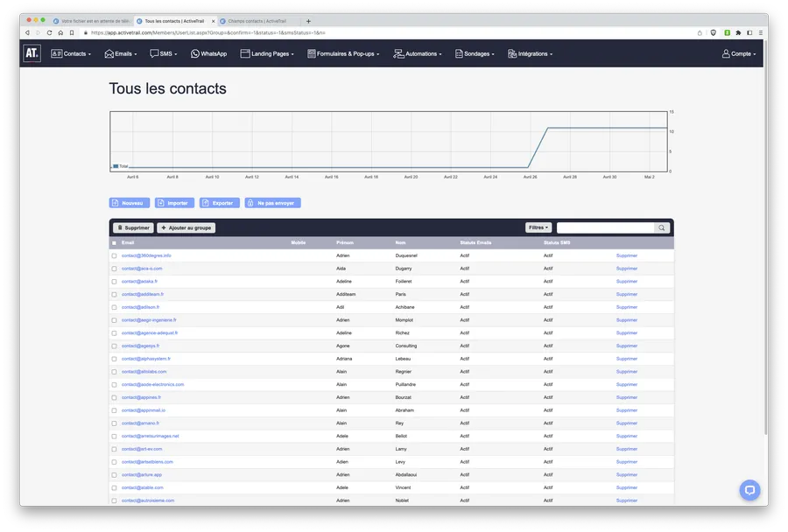Check the box for contact@arture.app
The height and width of the screenshot is (532, 788).
tap(114, 475)
